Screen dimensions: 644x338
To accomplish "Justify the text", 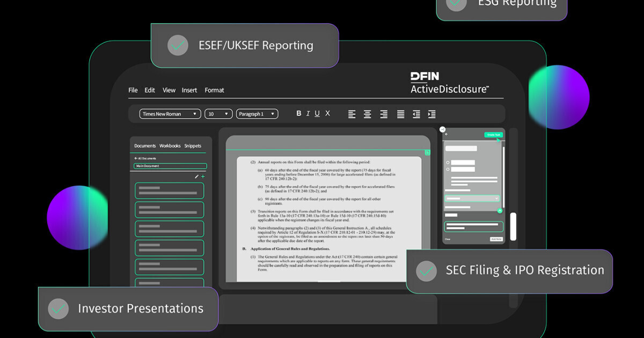I will point(400,114).
